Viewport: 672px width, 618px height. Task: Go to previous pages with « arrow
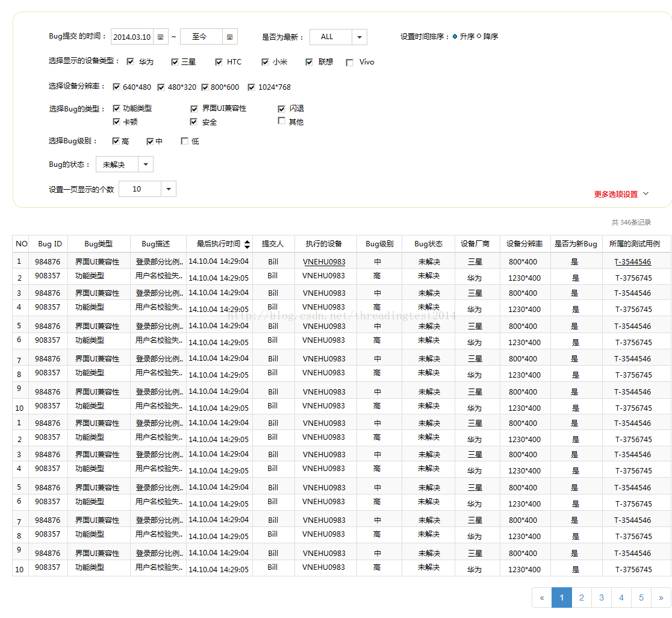coord(542,598)
